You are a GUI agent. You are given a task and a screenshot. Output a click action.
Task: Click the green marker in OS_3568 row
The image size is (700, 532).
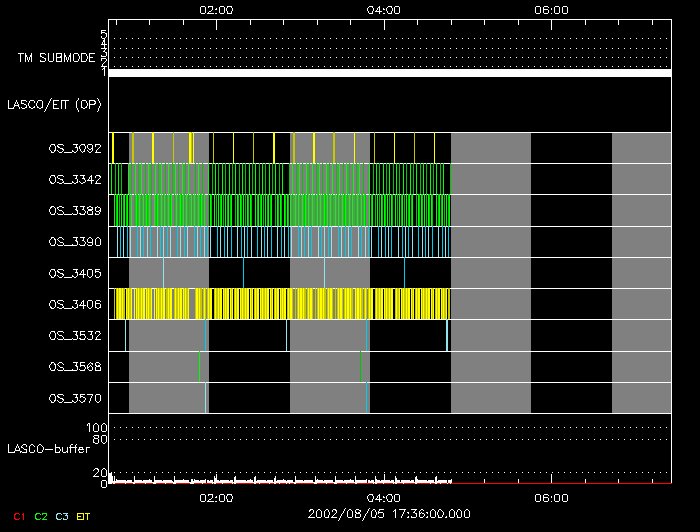tap(360, 366)
